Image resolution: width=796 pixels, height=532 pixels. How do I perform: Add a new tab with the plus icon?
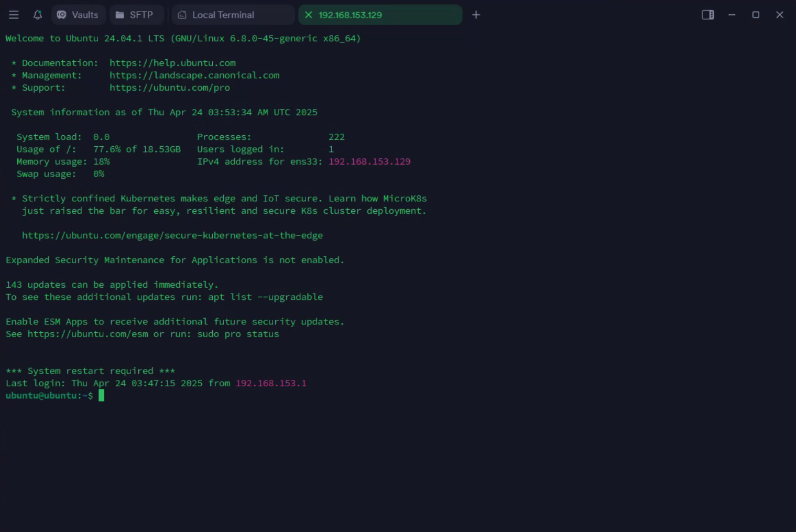pos(476,15)
